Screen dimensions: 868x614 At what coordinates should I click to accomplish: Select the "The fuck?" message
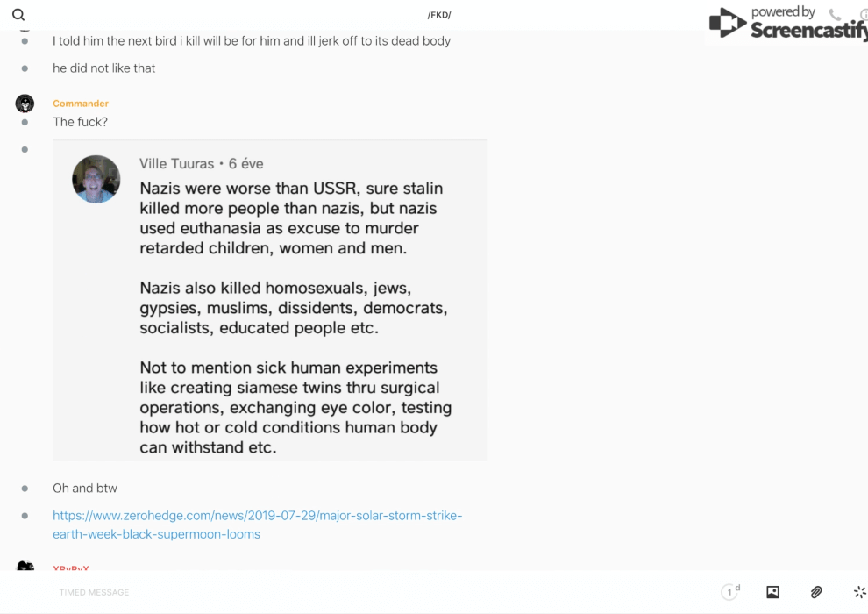click(80, 122)
